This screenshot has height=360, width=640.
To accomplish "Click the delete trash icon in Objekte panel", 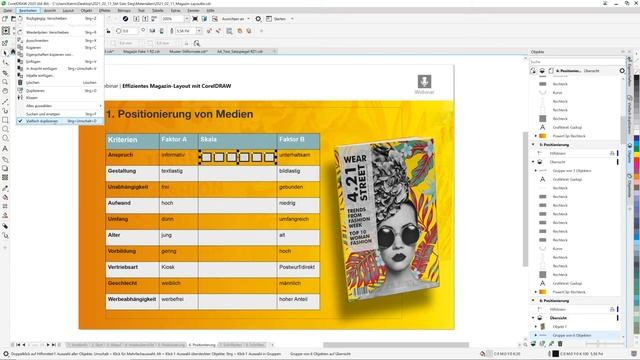I will point(560,344).
